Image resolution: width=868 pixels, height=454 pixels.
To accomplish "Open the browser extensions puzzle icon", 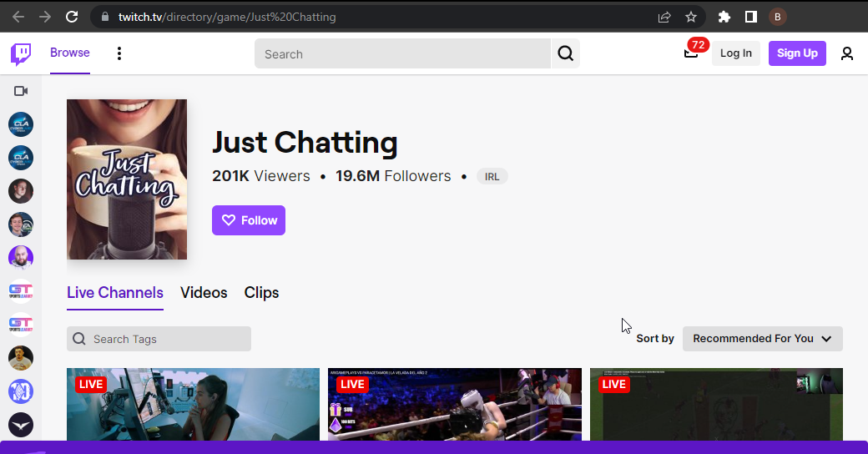I will pyautogui.click(x=724, y=18).
